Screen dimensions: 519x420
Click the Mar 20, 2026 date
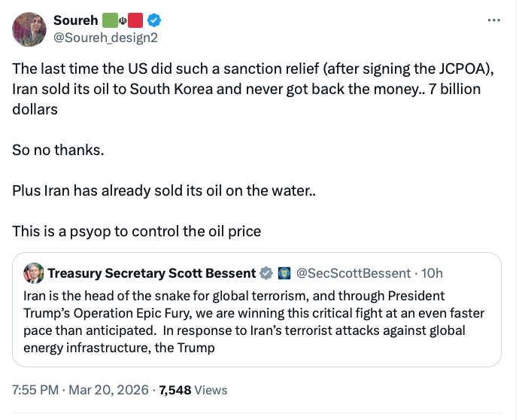[111, 390]
